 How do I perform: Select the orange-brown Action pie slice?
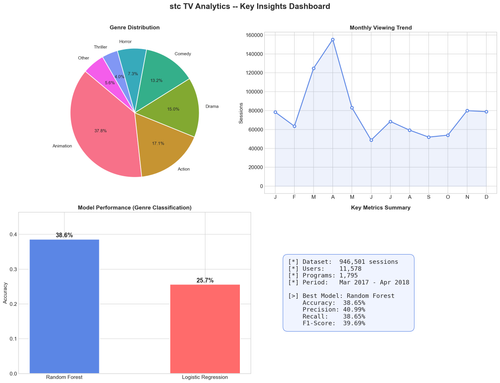click(163, 147)
